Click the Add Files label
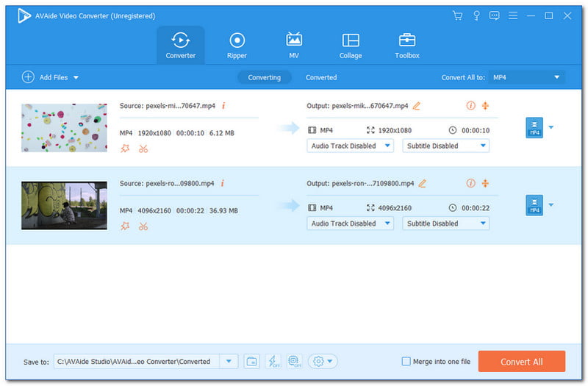Viewport: 588px width, 386px height. [54, 77]
